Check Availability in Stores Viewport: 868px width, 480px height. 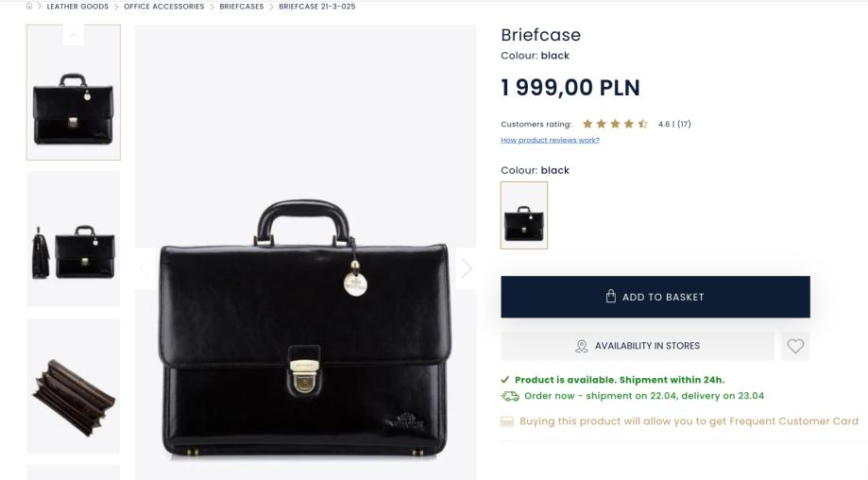tap(638, 346)
